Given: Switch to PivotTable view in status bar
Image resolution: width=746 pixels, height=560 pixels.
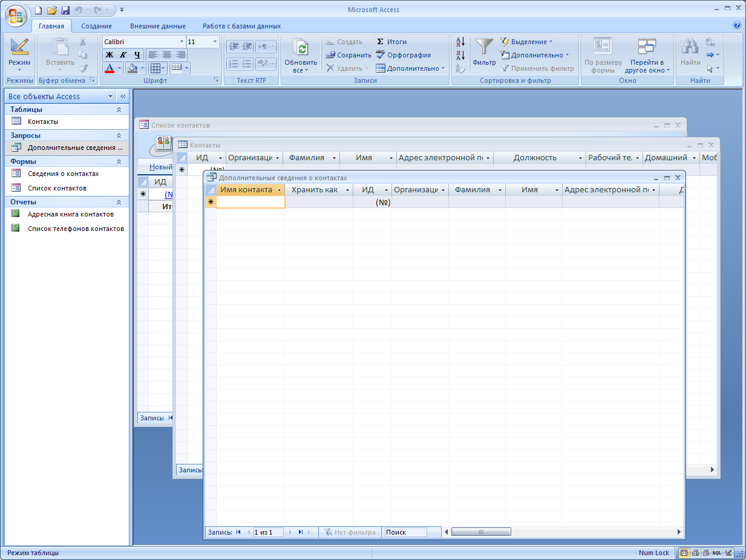Looking at the screenshot, I should [695, 553].
